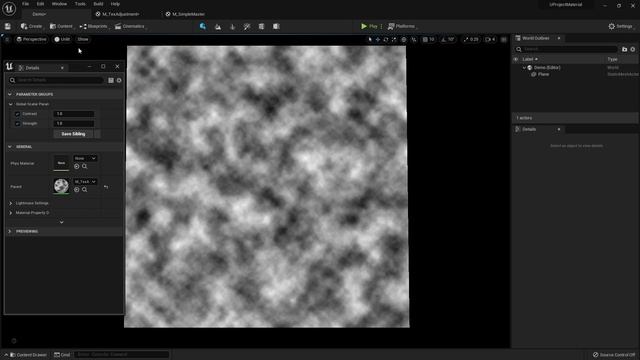
Task: Click the viewport layout maximize icon
Action: pos(504,40)
